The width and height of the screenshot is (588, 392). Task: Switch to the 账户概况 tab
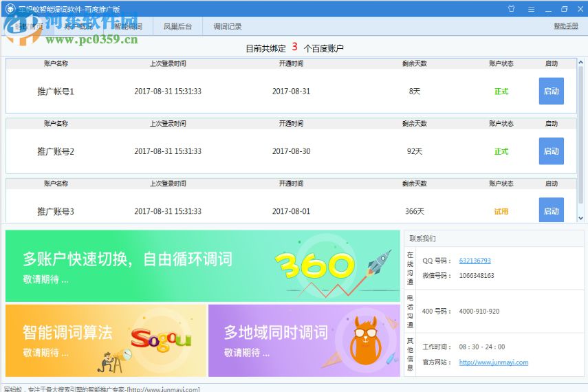(x=78, y=26)
